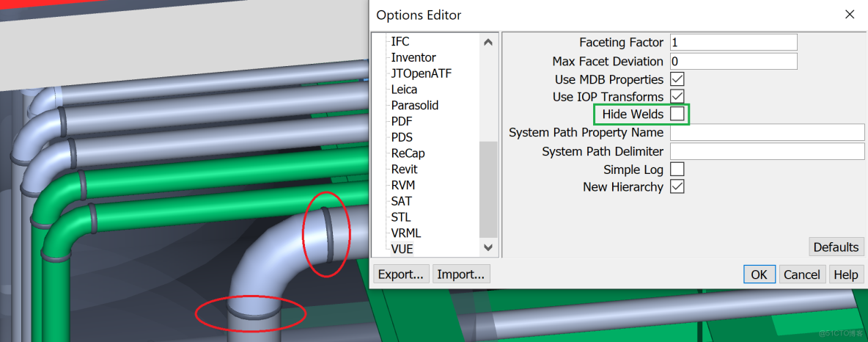Click the Faceting Factor input field
The width and height of the screenshot is (868, 342).
(x=734, y=42)
